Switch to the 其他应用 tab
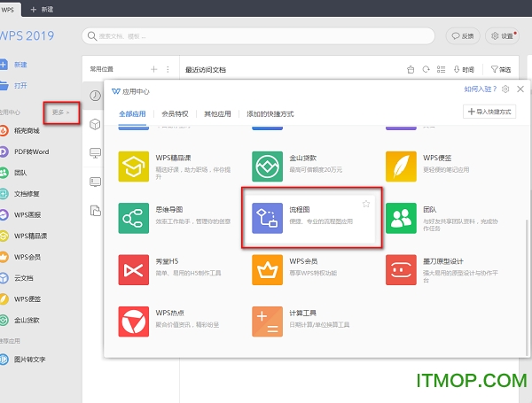The width and height of the screenshot is (532, 403). [217, 114]
